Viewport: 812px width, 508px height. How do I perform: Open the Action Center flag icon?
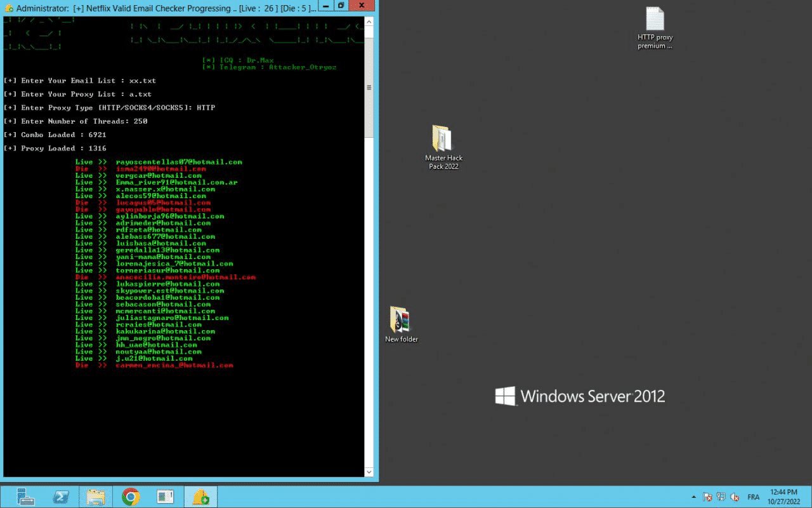[707, 497]
